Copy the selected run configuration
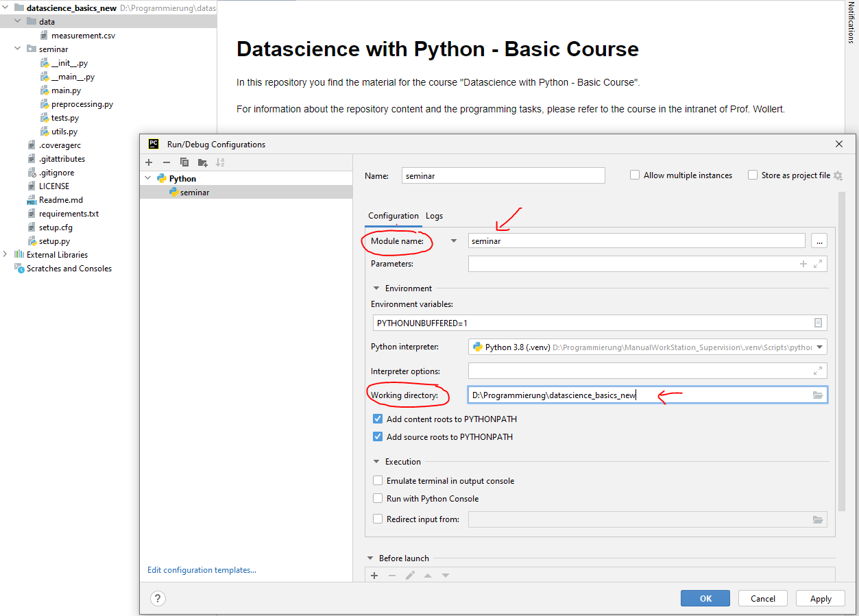Viewport: 859px width, 616px height. pos(184,162)
